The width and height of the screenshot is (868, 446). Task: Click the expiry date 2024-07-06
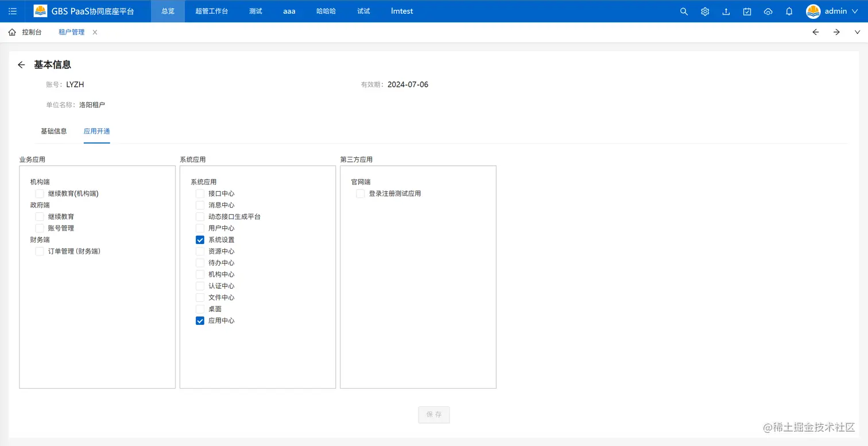tap(408, 85)
